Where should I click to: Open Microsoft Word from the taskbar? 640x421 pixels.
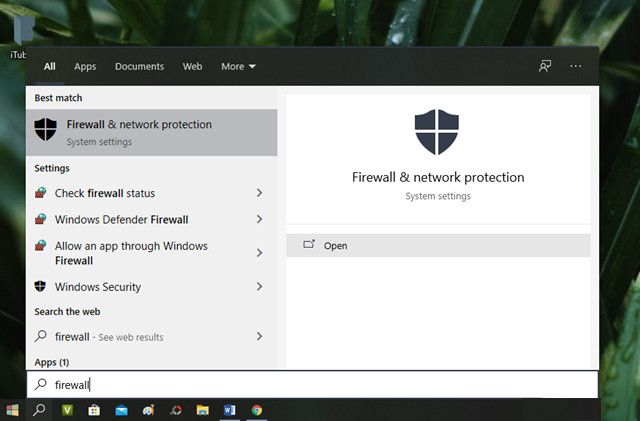[x=229, y=410]
